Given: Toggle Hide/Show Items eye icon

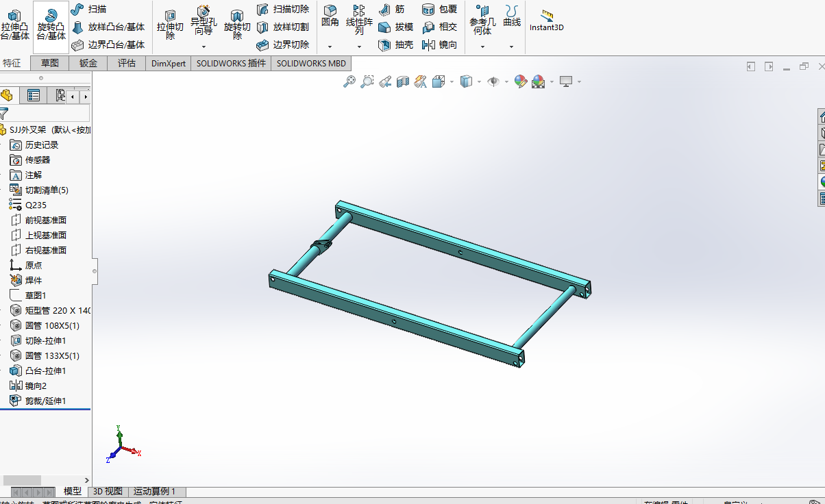Looking at the screenshot, I should coord(493,81).
